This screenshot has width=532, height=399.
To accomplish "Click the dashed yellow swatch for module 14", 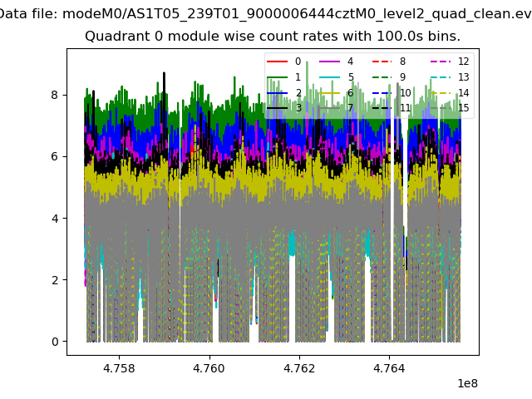I will click(441, 93).
